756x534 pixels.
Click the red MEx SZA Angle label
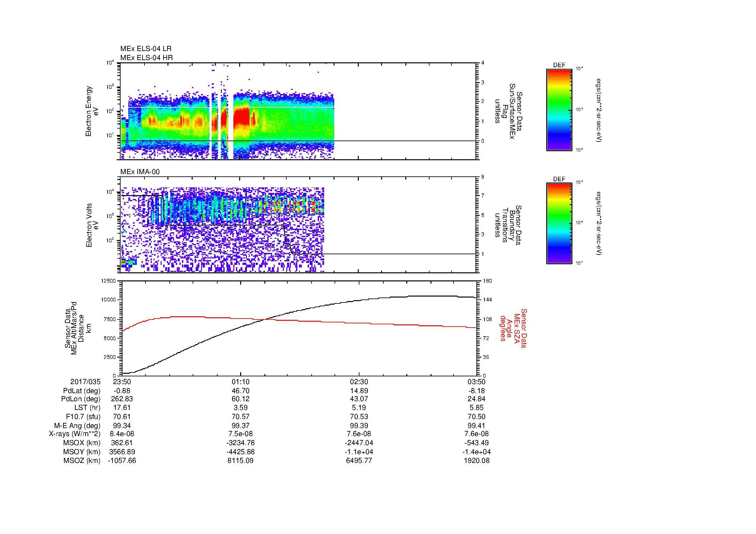(x=513, y=328)
